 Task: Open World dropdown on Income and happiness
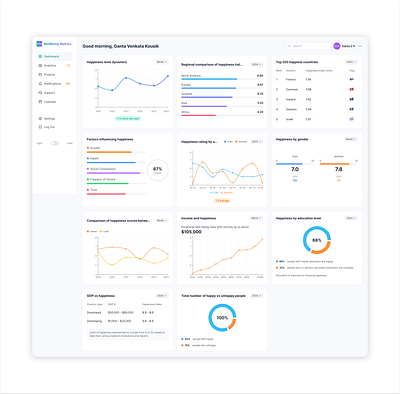[256, 218]
